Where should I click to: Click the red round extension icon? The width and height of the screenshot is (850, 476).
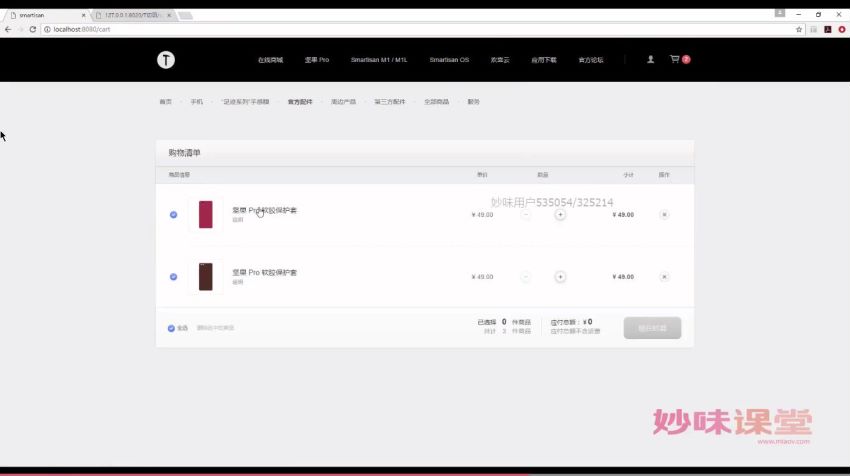(x=842, y=29)
